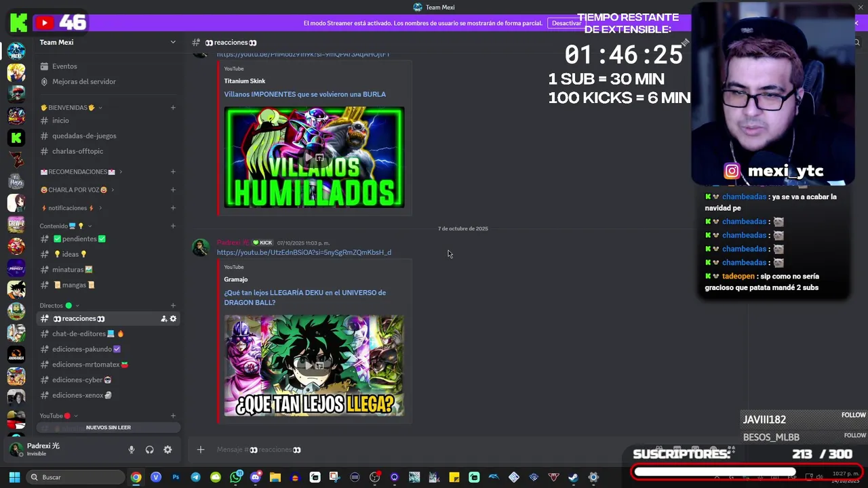Click the Titanium Skink author name
Viewport: 868px width, 488px height.
pyautogui.click(x=245, y=81)
